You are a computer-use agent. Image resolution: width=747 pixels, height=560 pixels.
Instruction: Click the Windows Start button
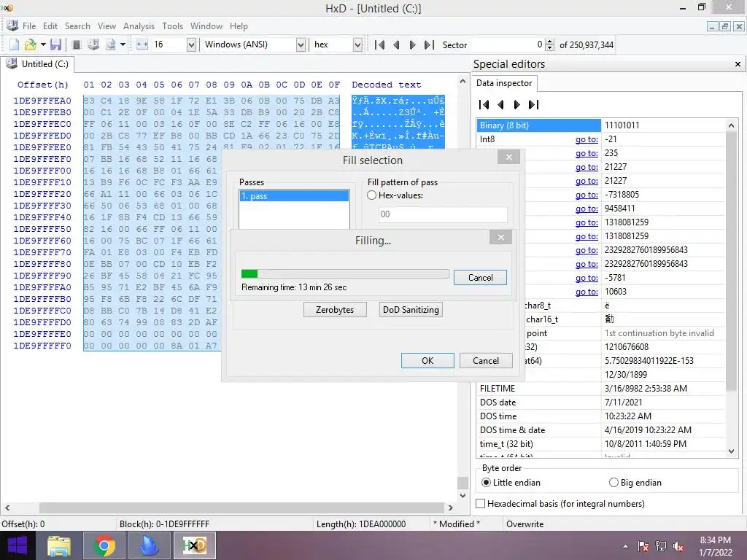18,545
